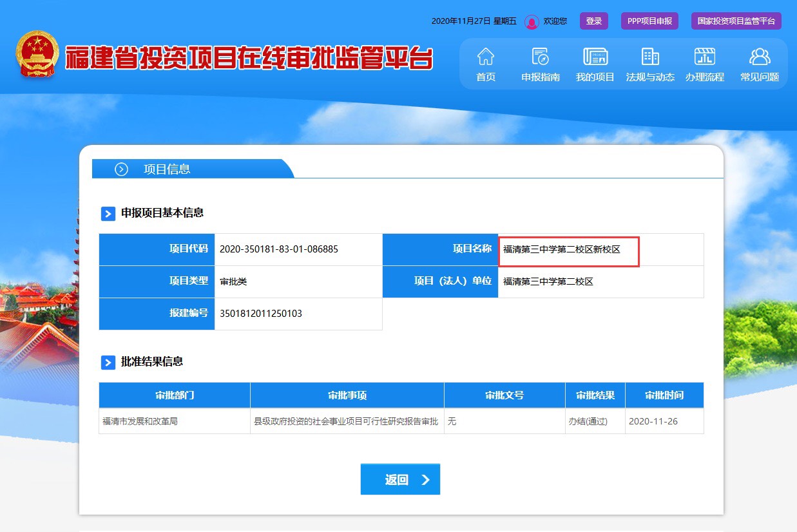Click the 报建编号 label cell
797x532 pixels.
[157, 314]
